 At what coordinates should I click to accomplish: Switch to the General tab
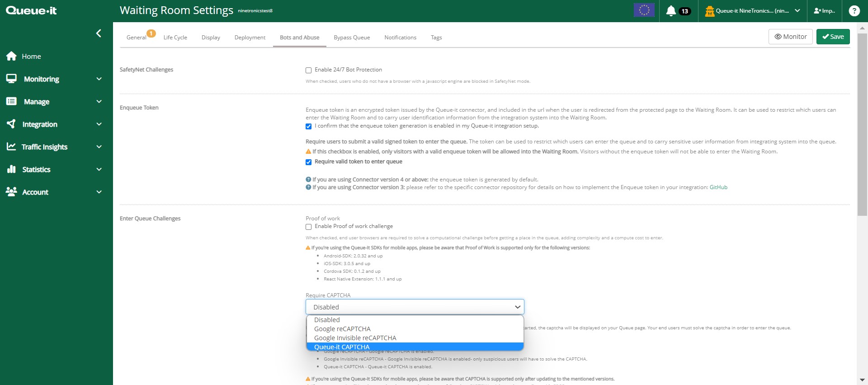(x=136, y=38)
